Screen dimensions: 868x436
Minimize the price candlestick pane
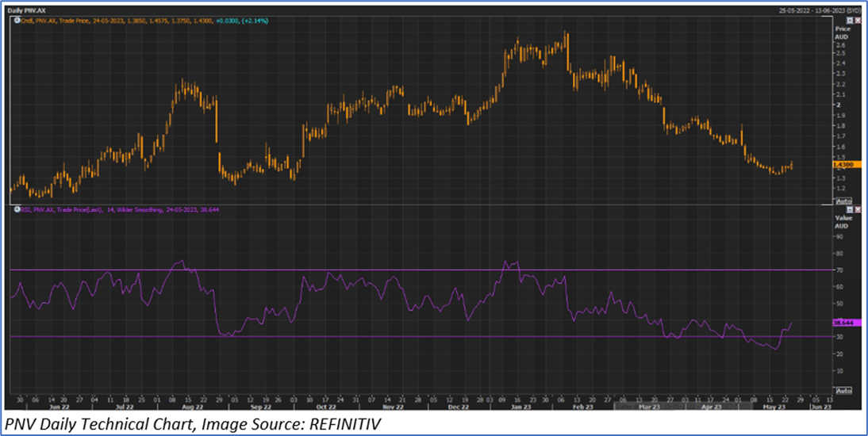(850, 20)
